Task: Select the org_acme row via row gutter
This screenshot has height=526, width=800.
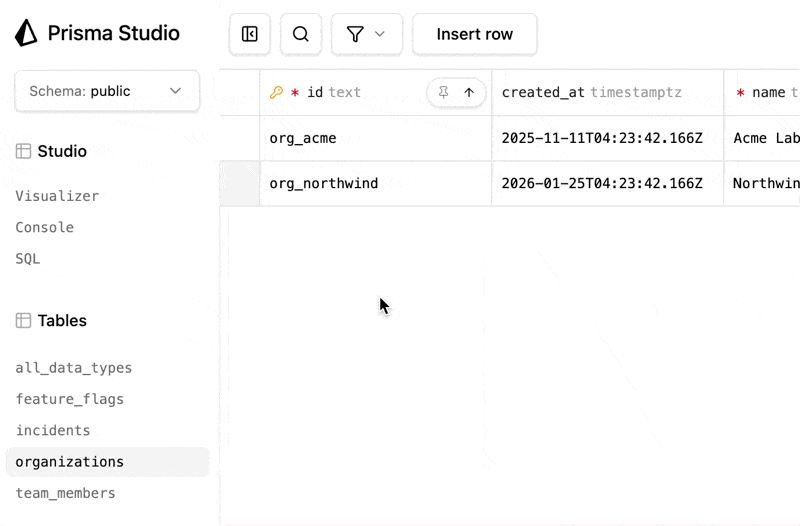Action: click(240, 138)
